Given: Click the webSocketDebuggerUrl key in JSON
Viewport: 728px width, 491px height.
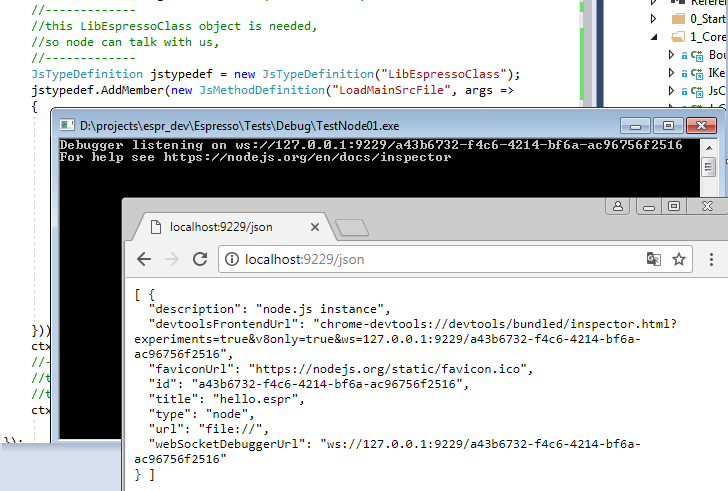Looking at the screenshot, I should [x=227, y=444].
